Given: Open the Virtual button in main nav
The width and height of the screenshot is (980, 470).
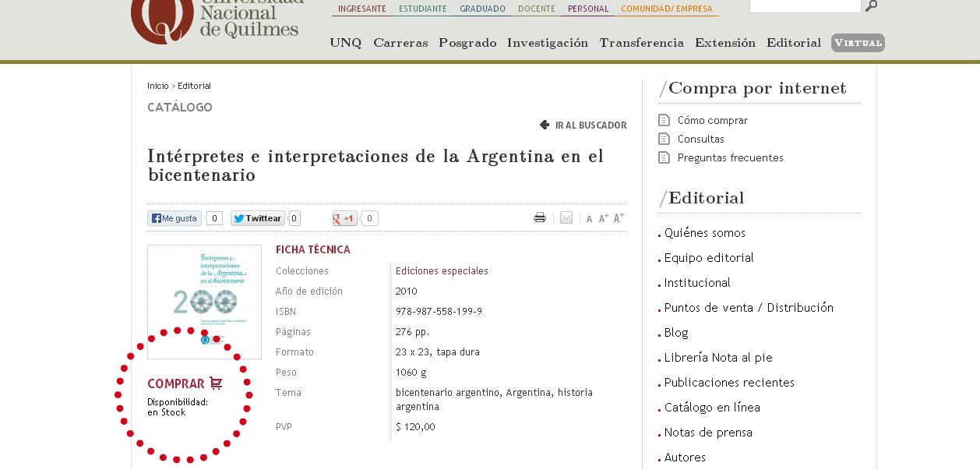Looking at the screenshot, I should tap(858, 43).
